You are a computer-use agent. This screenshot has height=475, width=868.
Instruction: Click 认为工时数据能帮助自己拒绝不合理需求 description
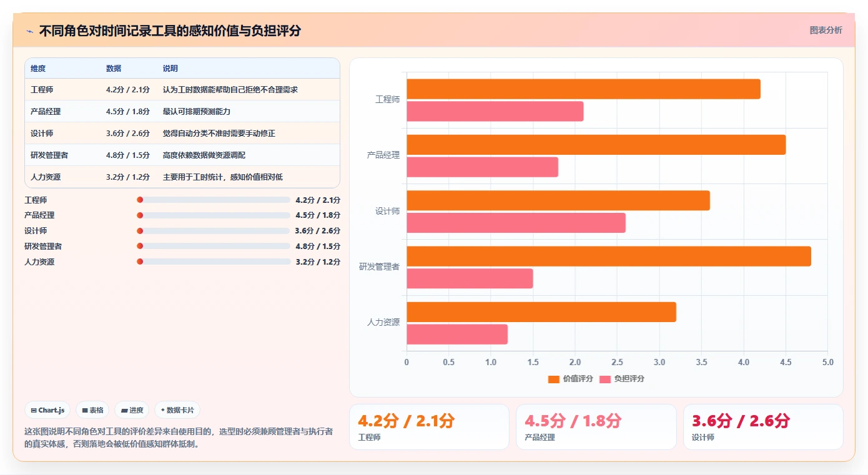[230, 90]
